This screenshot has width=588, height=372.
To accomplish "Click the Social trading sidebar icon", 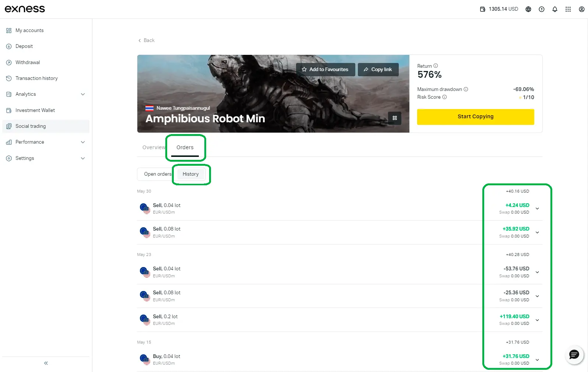I will click(x=9, y=126).
